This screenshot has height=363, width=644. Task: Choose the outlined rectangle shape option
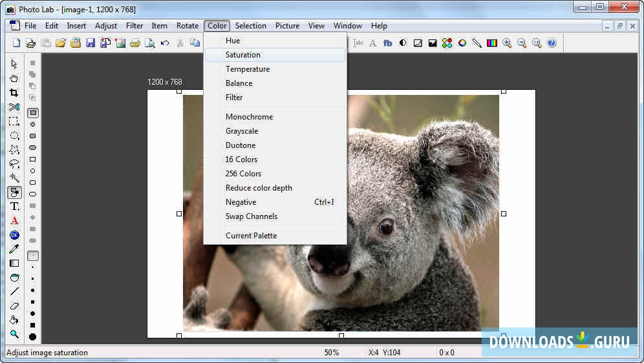(x=33, y=159)
